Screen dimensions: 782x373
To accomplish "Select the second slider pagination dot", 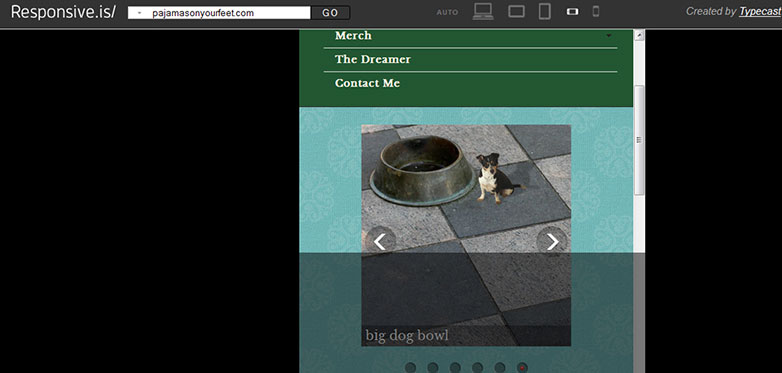I will (433, 368).
